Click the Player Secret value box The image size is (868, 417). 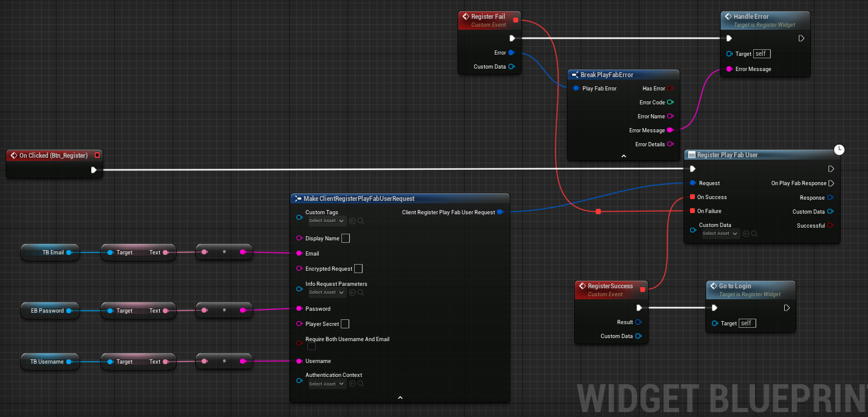(x=345, y=324)
